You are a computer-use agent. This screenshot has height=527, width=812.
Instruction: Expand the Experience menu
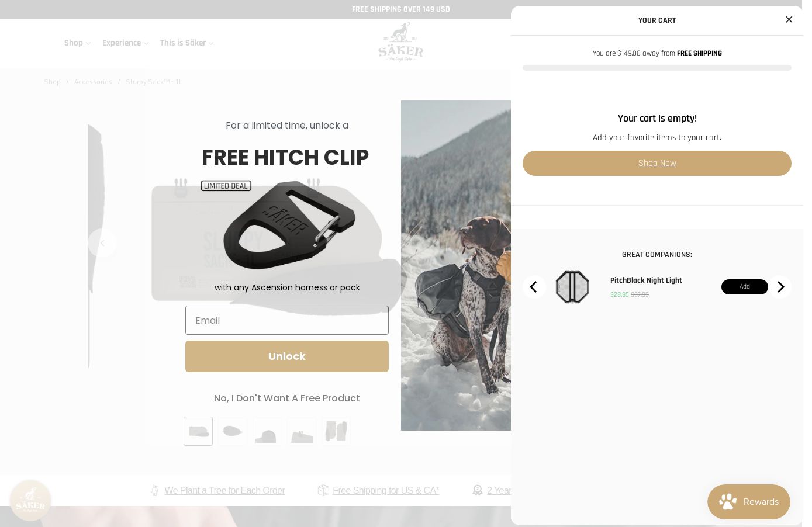[x=125, y=43]
